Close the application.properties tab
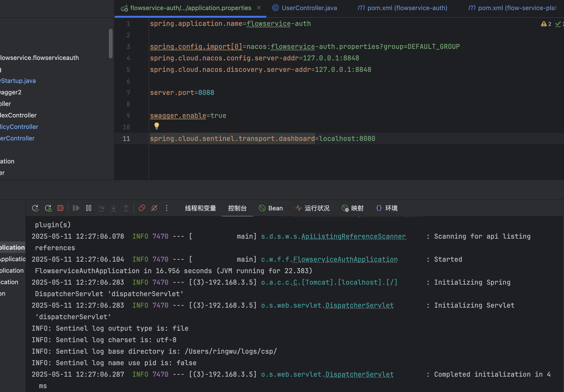Image resolution: width=564 pixels, height=392 pixels. tap(259, 8)
